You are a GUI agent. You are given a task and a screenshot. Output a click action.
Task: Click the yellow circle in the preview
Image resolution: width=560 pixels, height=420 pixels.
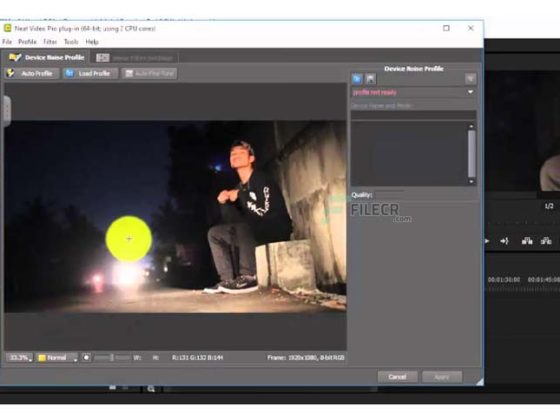(129, 239)
